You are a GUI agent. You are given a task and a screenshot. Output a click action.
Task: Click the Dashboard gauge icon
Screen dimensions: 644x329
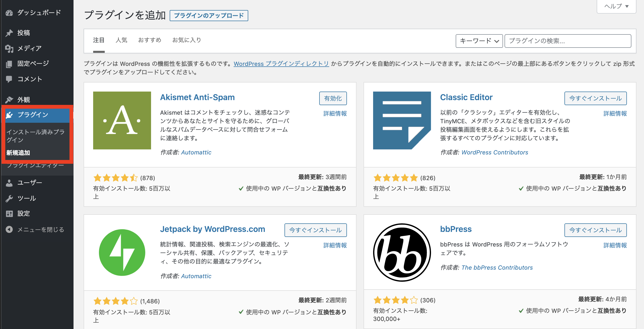pos(9,13)
